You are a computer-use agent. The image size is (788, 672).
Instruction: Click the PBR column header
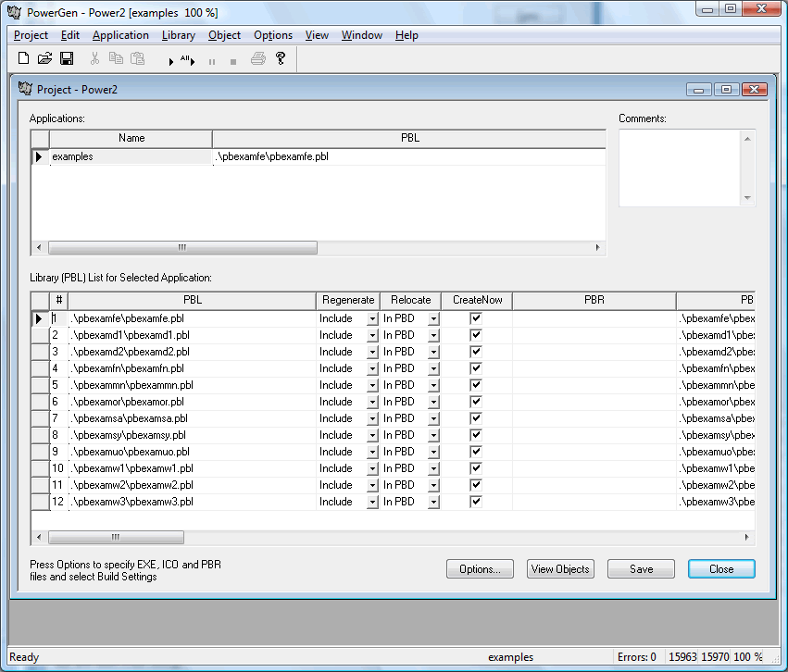(x=594, y=300)
